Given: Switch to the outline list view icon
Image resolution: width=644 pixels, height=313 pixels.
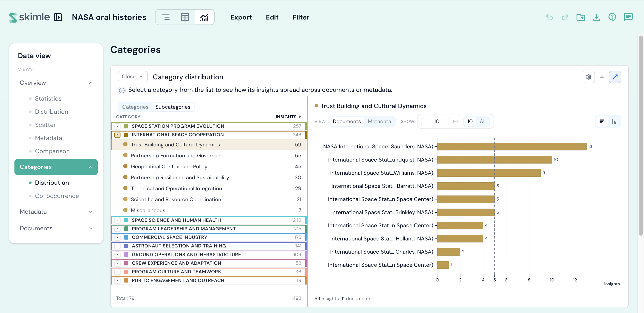Looking at the screenshot, I should [166, 17].
